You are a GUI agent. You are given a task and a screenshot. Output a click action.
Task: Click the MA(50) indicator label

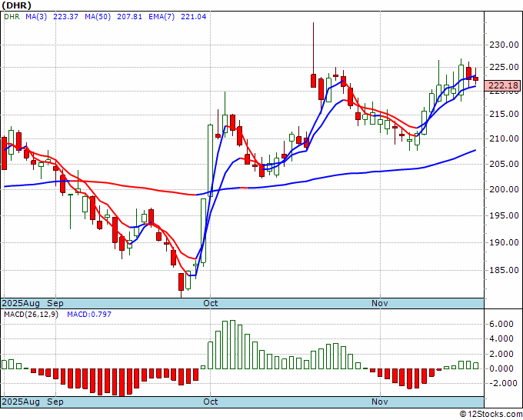pos(98,17)
